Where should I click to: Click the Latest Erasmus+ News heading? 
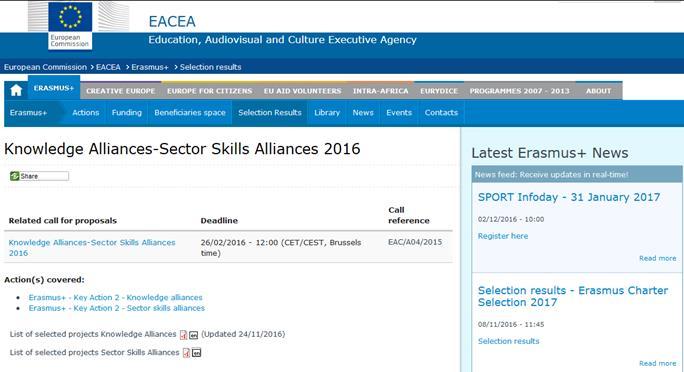[x=550, y=153]
